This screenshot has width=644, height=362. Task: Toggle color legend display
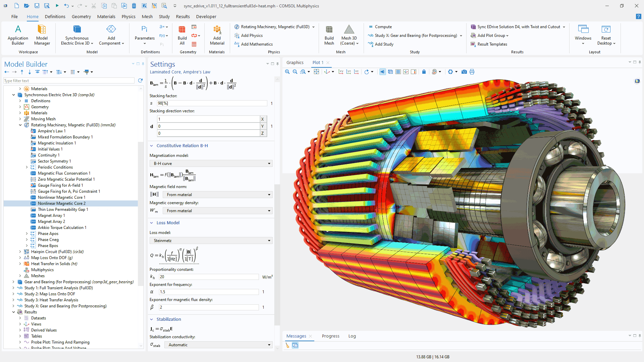click(414, 72)
